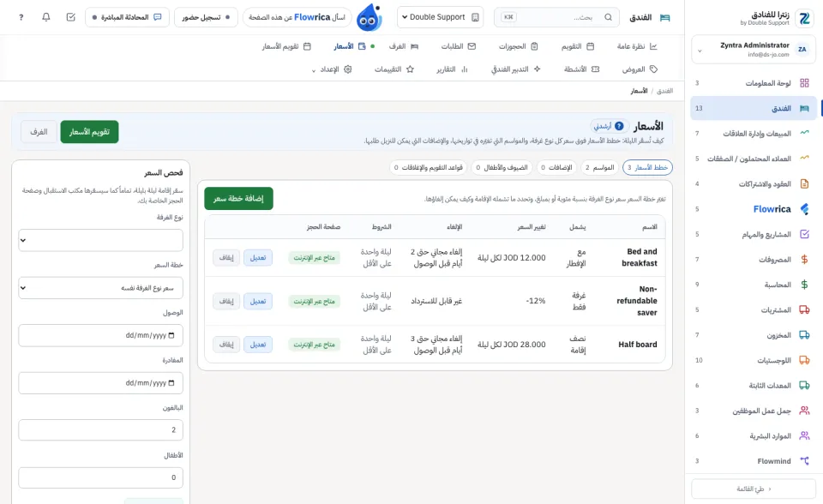Open لوحة المعلومات dashboard icon in sidebar
The image size is (823, 504).
tap(804, 83)
